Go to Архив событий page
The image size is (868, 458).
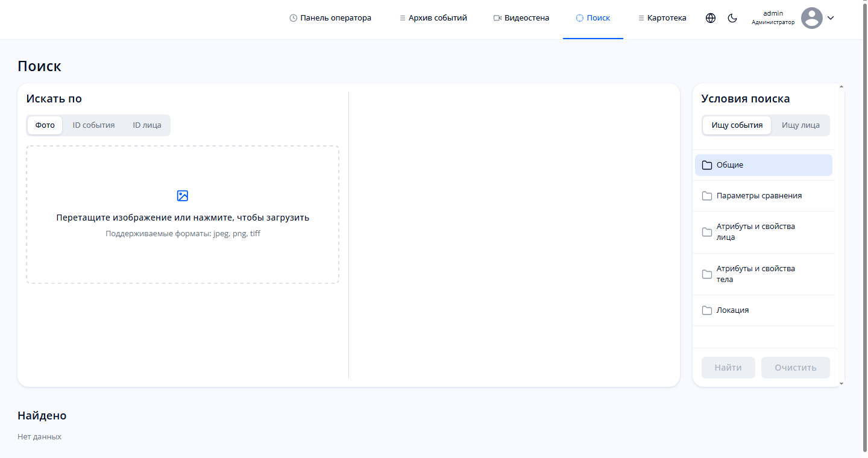[433, 18]
